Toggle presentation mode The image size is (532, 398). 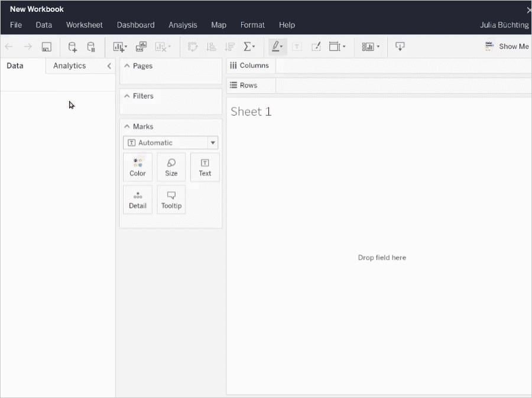(400, 46)
